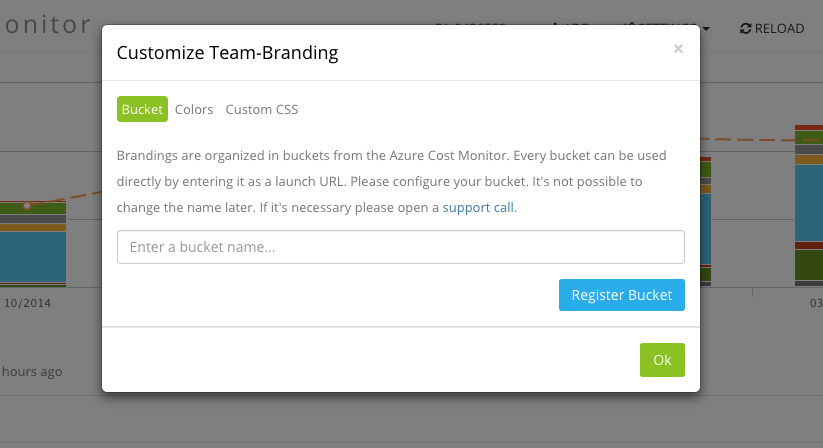823x448 pixels.
Task: Click the Customize Team-Branding dialog title
Action: [227, 53]
